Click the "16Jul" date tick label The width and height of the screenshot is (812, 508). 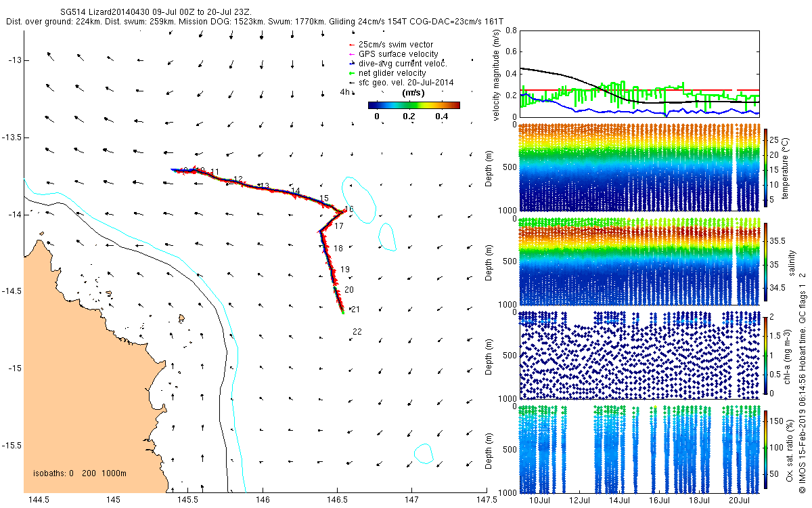click(x=660, y=500)
